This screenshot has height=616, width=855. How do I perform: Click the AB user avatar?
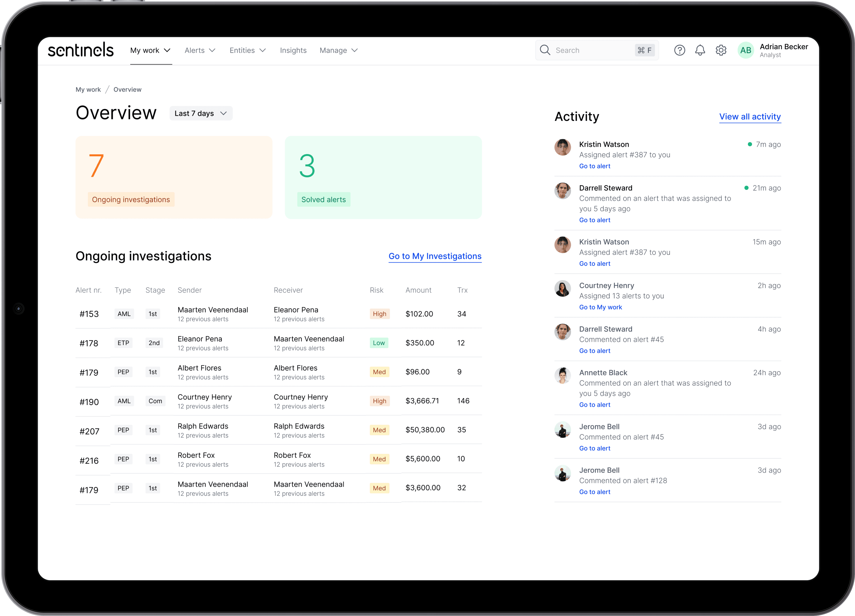click(745, 50)
